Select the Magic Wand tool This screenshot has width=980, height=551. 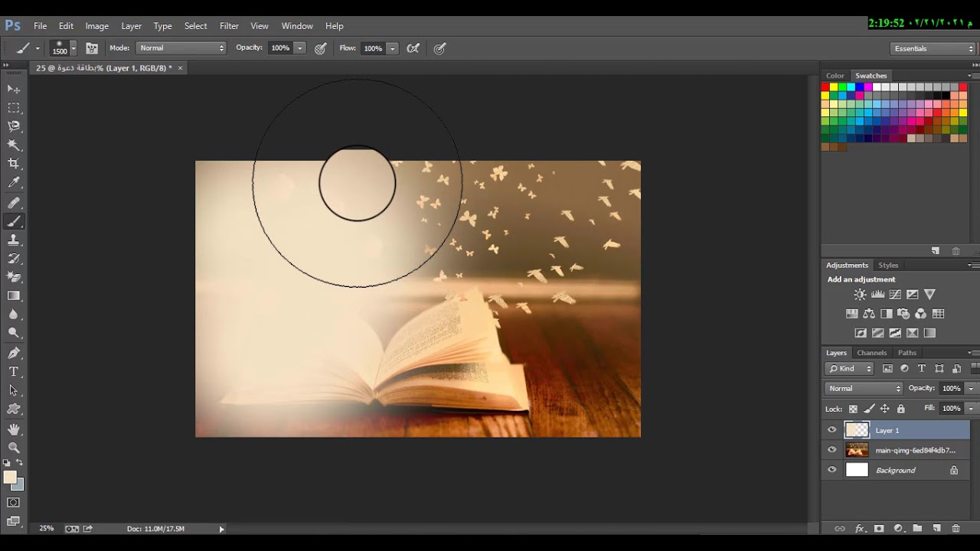[x=14, y=145]
